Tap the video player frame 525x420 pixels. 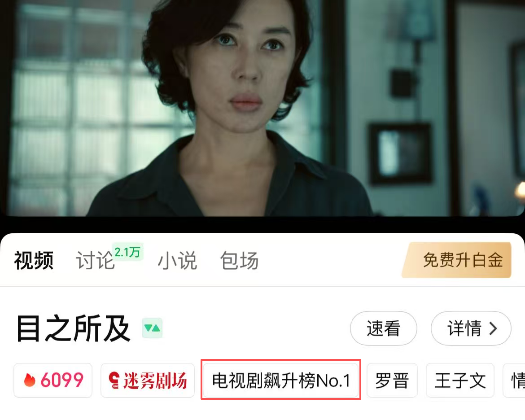point(262,108)
